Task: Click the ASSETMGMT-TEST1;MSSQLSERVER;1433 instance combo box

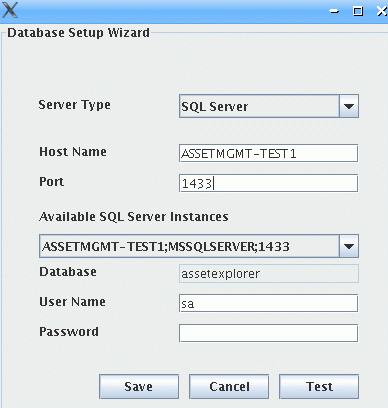Action: point(199,246)
